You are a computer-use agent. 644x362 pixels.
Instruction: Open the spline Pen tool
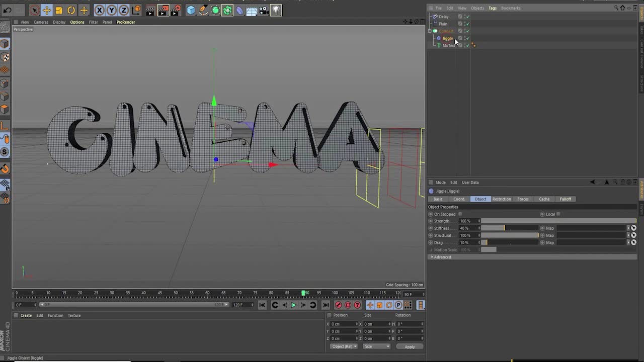[203, 10]
